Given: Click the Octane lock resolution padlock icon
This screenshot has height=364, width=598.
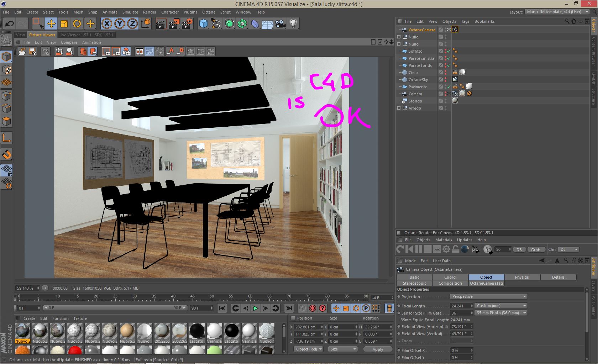Looking at the screenshot, I should [x=455, y=249].
